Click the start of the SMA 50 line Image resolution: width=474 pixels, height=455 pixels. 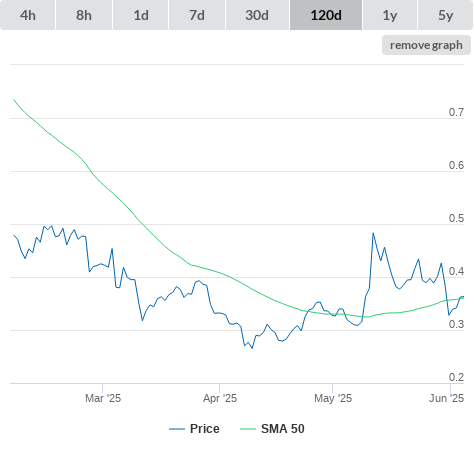(x=14, y=99)
